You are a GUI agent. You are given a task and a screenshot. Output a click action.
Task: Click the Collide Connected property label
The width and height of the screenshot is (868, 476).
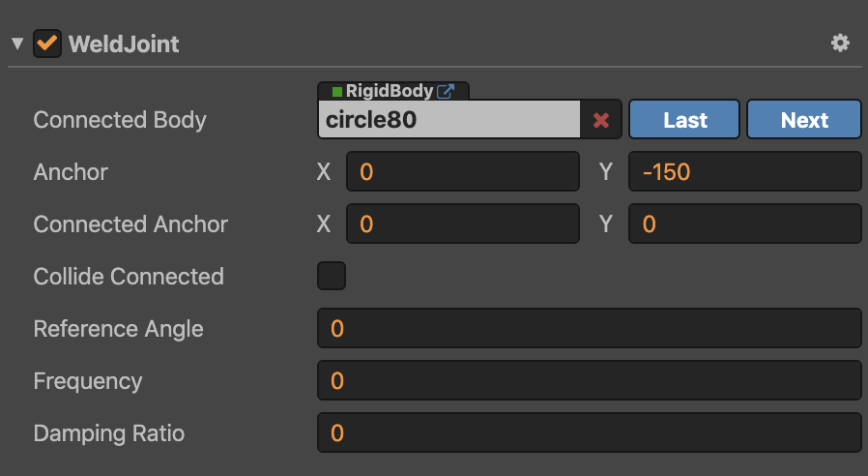[x=129, y=277]
